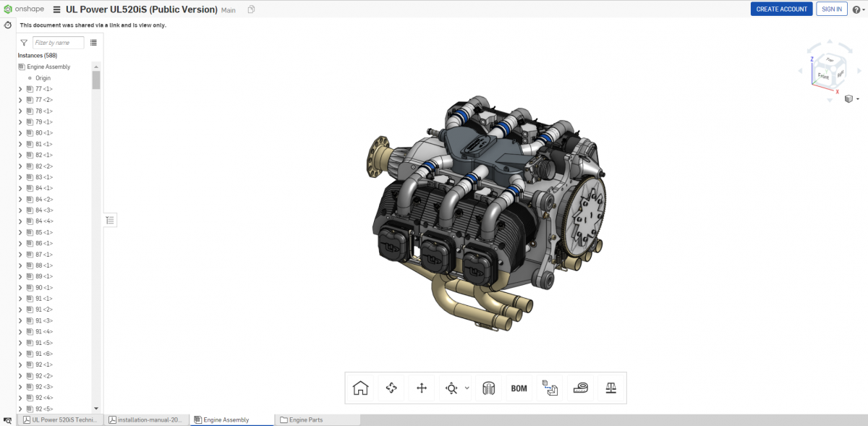Click the Main branch label
The width and height of the screenshot is (868, 426).
click(x=229, y=10)
